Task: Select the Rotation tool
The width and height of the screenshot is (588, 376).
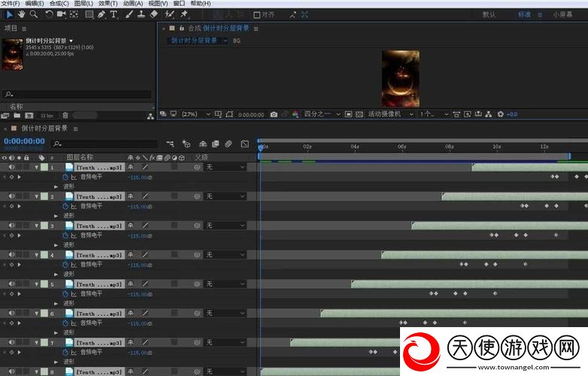Action: 49,14
